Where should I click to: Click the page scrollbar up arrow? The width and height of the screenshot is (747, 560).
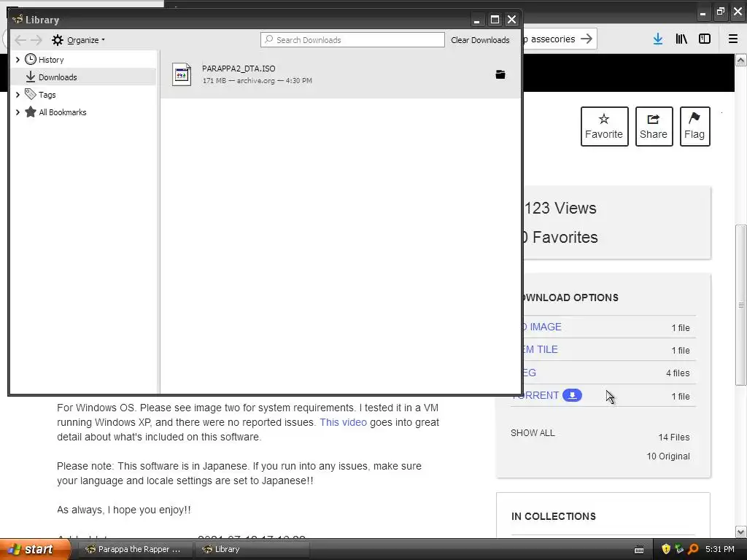(x=741, y=60)
